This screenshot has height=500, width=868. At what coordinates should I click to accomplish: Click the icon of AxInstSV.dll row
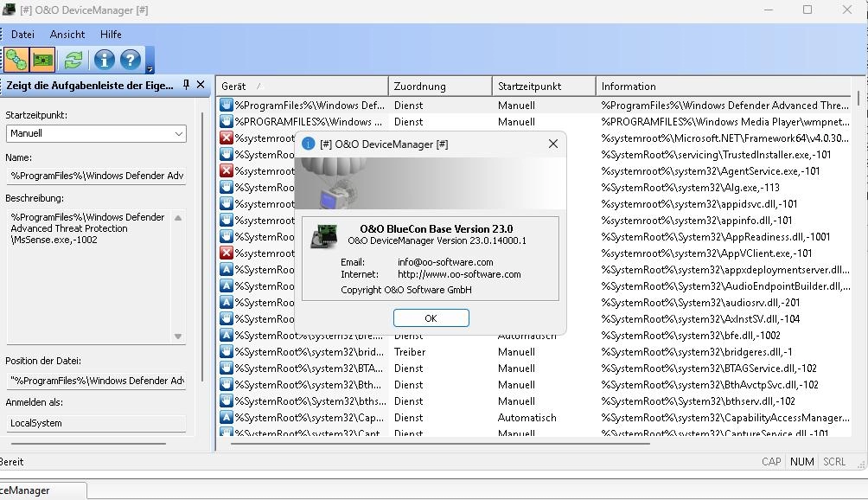point(226,318)
